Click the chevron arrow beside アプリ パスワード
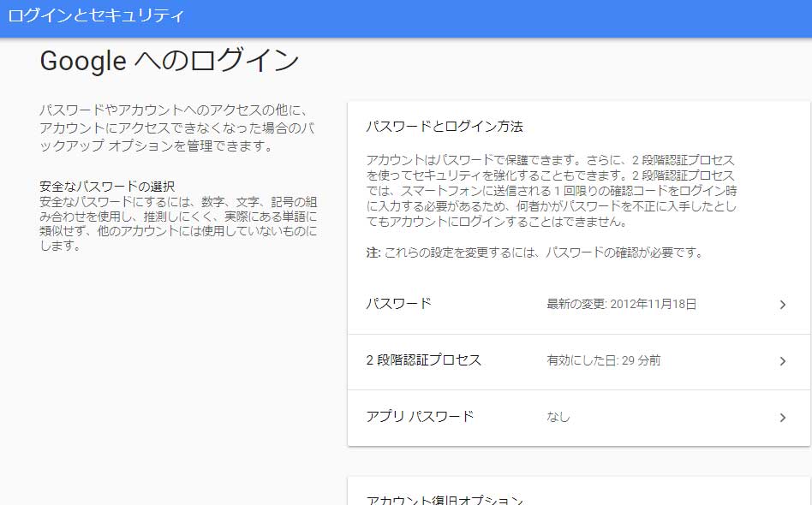812x505 pixels. (782, 418)
